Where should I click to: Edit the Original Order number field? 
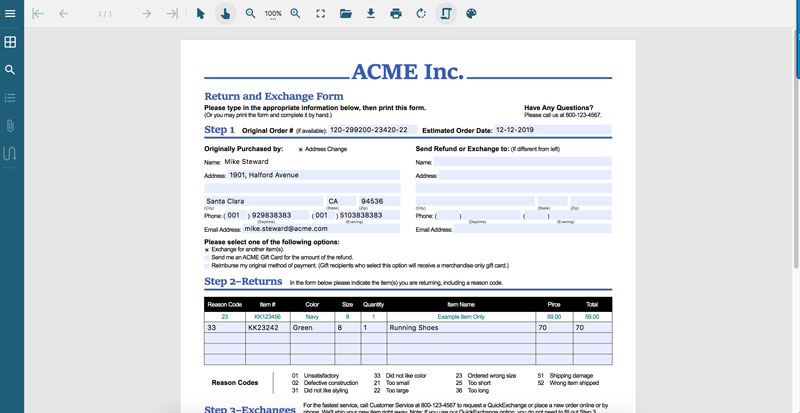[372, 130]
